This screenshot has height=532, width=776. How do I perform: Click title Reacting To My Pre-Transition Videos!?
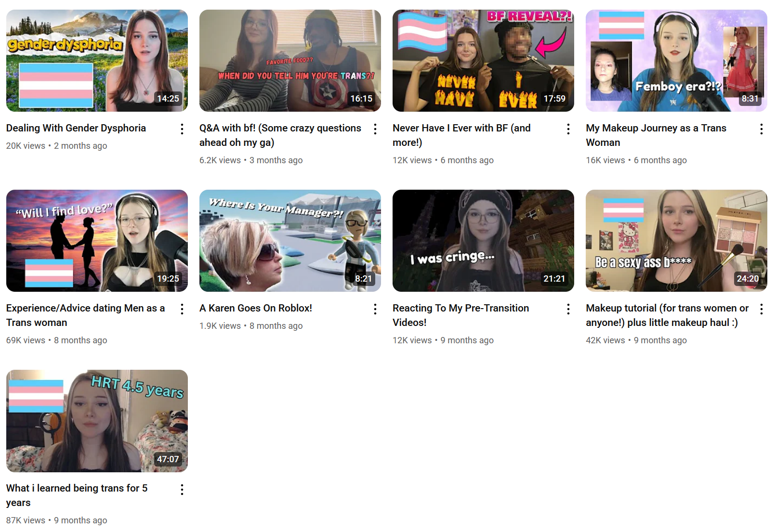click(460, 315)
